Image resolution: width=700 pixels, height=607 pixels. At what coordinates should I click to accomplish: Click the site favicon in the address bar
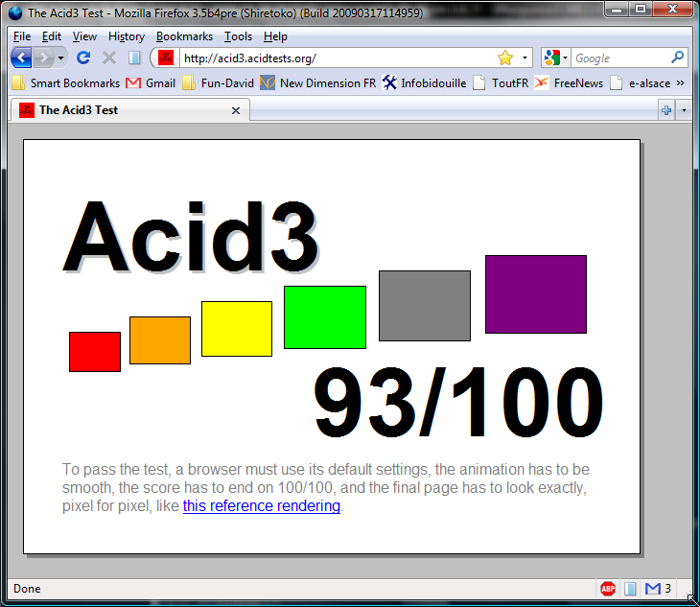point(166,58)
